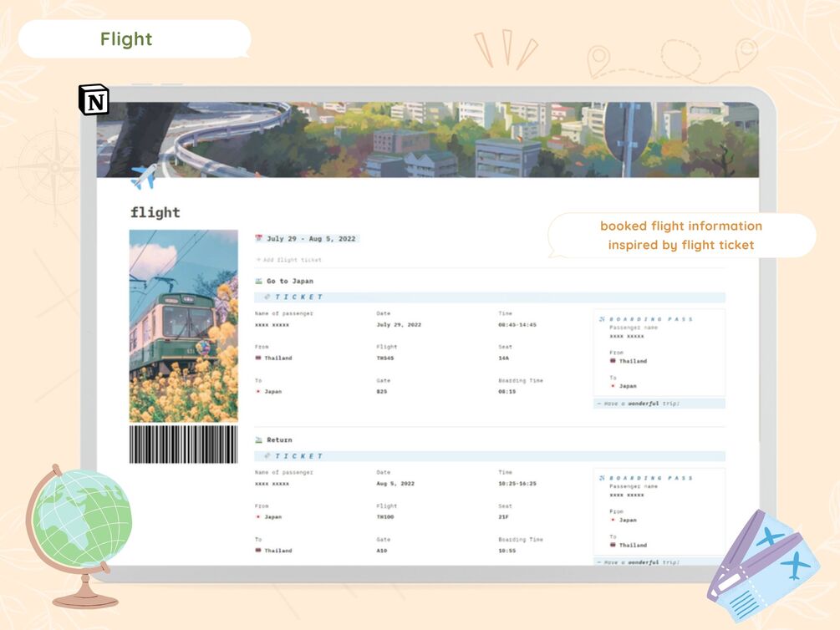Click the 'flight' page title
The height and width of the screenshot is (630, 840).
pyautogui.click(x=155, y=213)
